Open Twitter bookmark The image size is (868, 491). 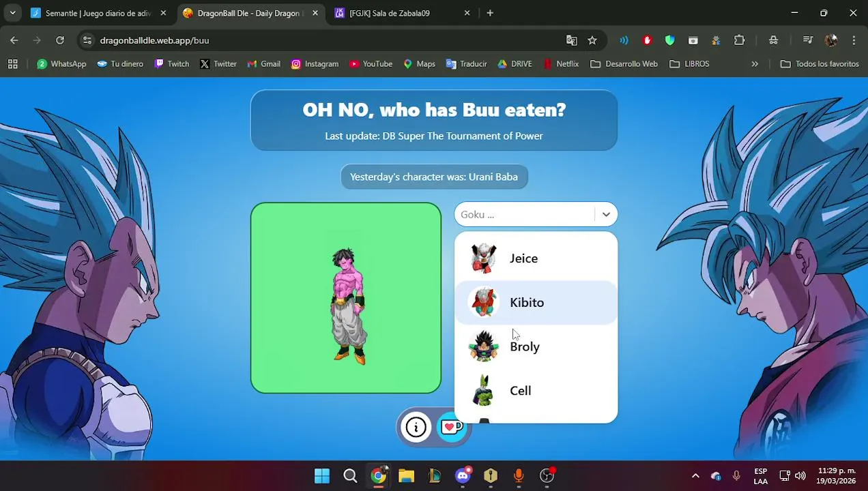[218, 64]
